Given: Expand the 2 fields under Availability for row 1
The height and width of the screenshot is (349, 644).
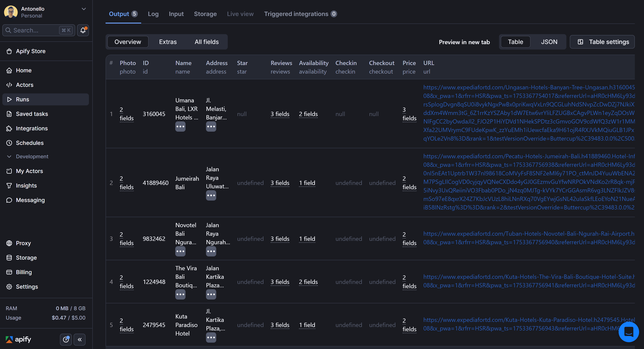Looking at the screenshot, I should tap(308, 114).
